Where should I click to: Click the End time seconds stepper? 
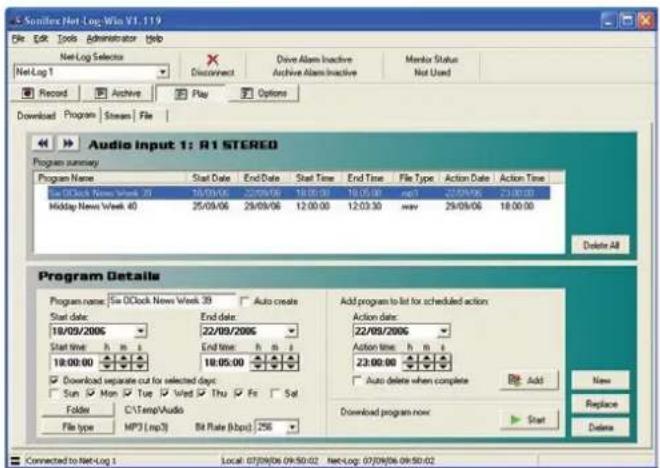(291, 362)
